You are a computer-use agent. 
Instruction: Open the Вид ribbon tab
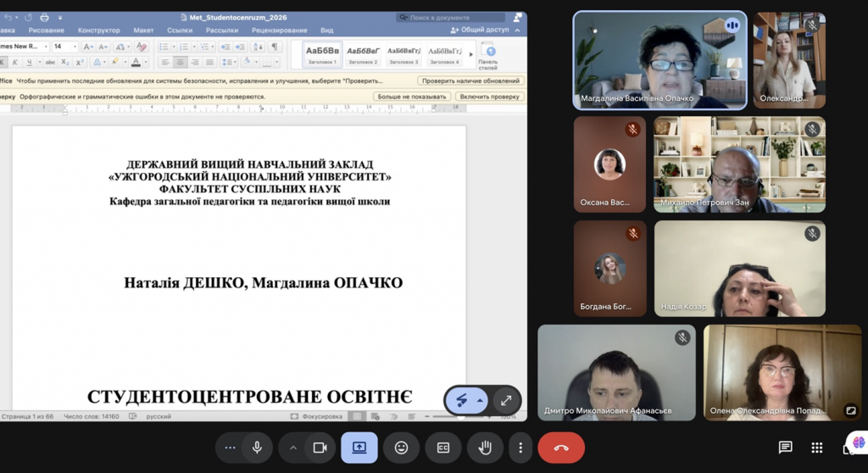point(327,31)
